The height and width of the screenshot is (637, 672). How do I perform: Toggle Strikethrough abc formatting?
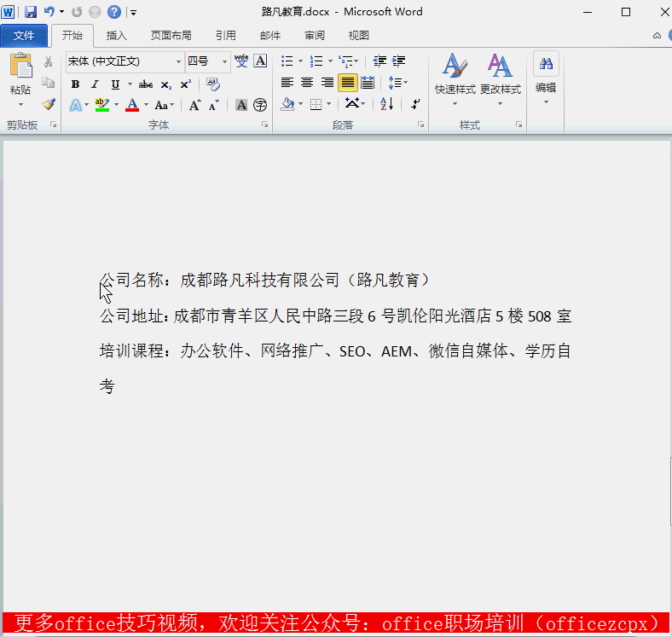coord(146,84)
